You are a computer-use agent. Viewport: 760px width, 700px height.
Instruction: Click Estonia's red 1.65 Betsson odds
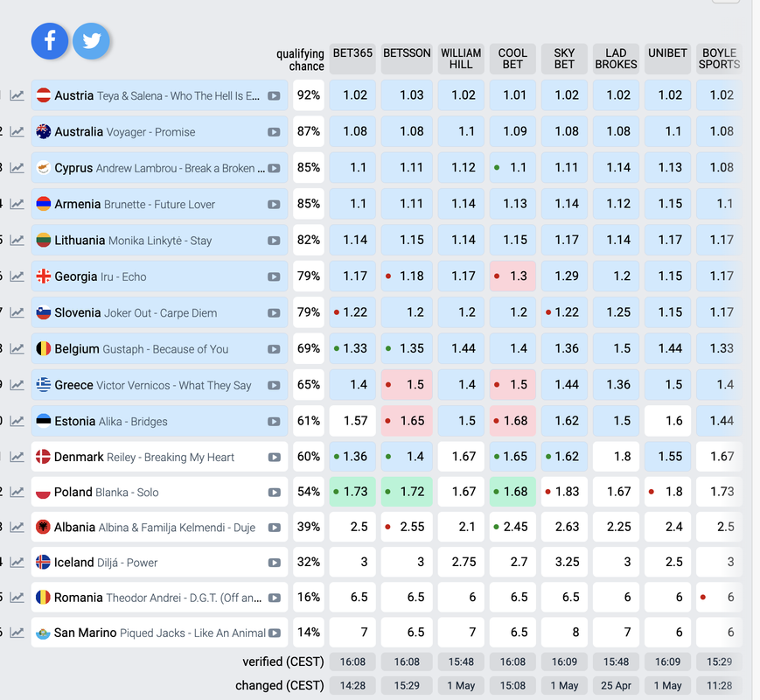(x=407, y=421)
